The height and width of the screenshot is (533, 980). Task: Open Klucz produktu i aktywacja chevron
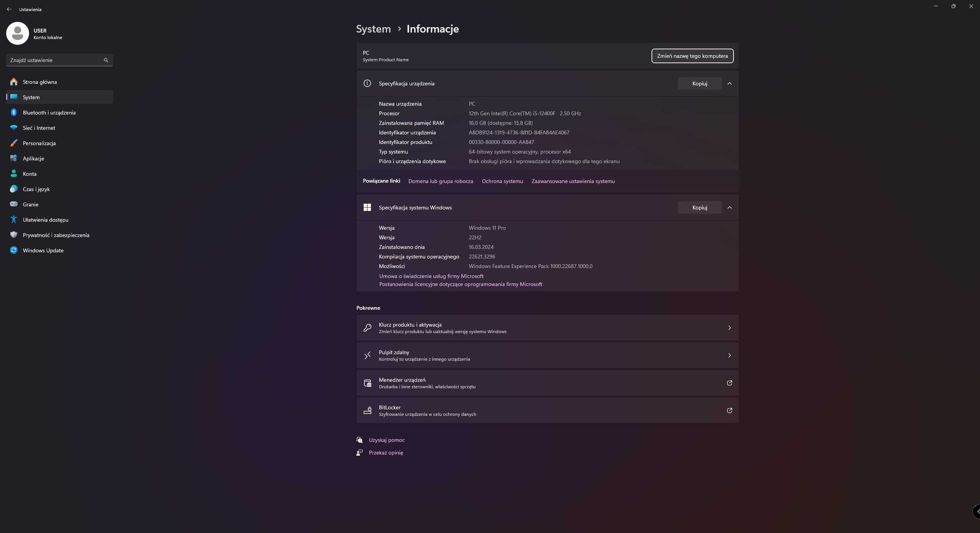[x=729, y=328]
